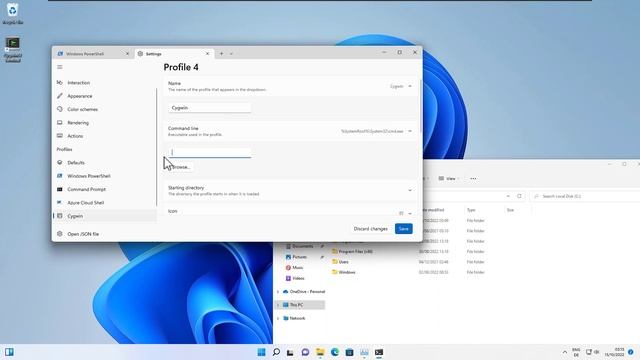Screen dimensions: 640x360
Task: Show hidden system tray icons
Action: tap(564, 352)
